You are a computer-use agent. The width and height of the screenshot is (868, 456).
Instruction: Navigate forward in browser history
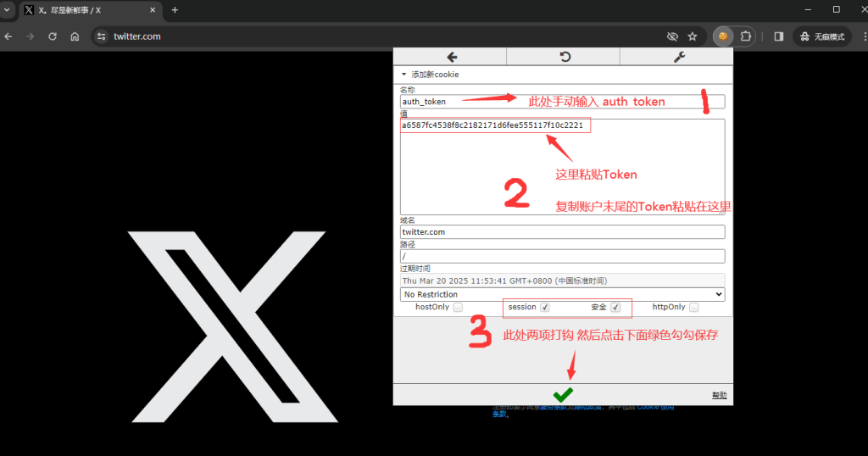(31, 36)
